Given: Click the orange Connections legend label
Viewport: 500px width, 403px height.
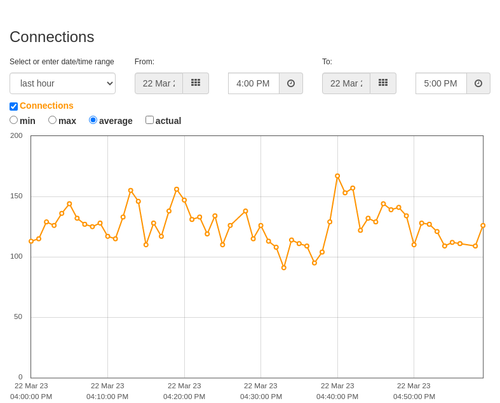Looking at the screenshot, I should point(46,106).
